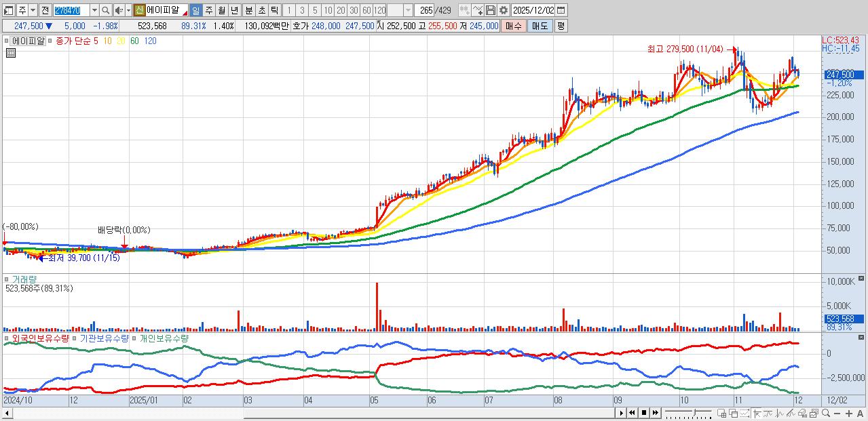This screenshot has height=421, width=868.
Task: Toggle the 에이피알 price series marker square
Action: (6, 41)
